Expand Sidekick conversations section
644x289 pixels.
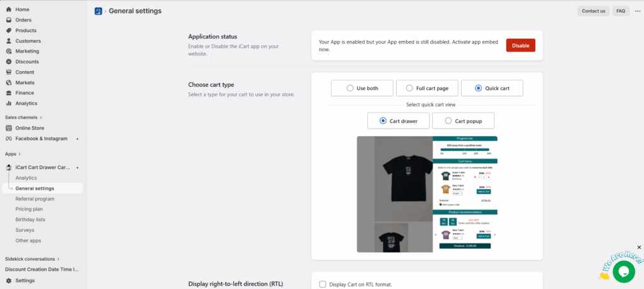click(58, 259)
